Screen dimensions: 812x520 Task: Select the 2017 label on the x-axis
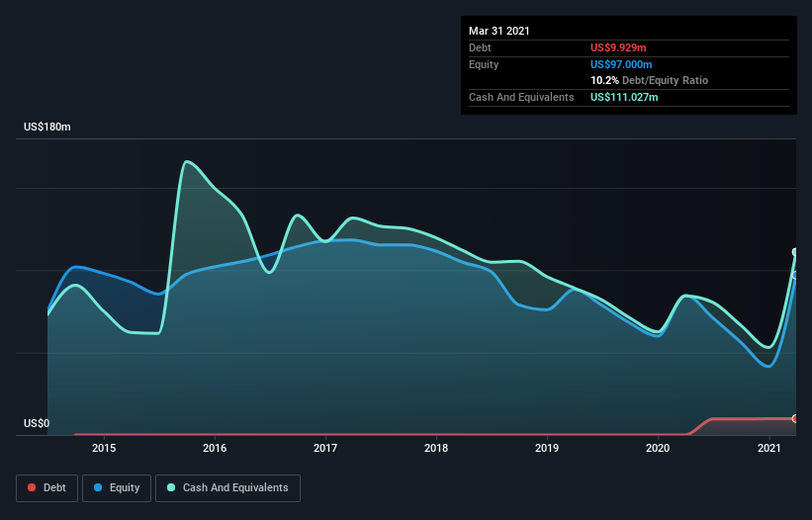(325, 449)
